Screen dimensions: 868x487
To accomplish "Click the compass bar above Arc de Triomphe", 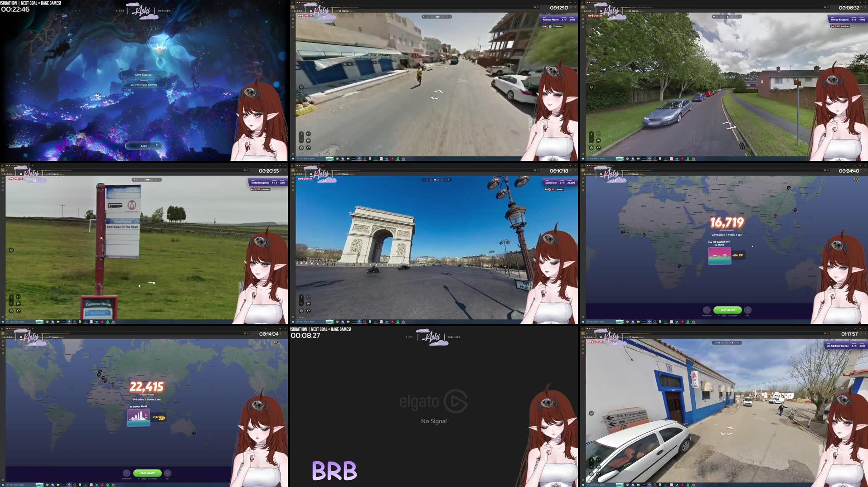I will [x=436, y=180].
